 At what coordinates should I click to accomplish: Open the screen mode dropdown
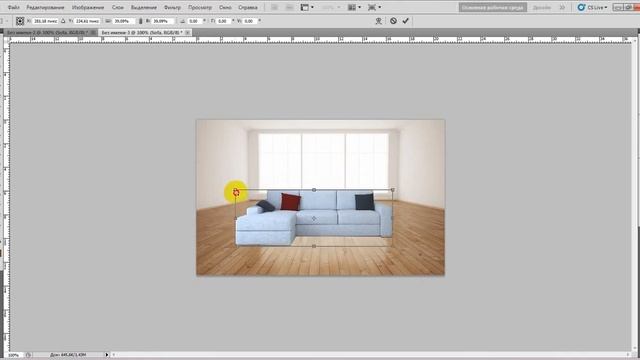pyautogui.click(x=374, y=7)
